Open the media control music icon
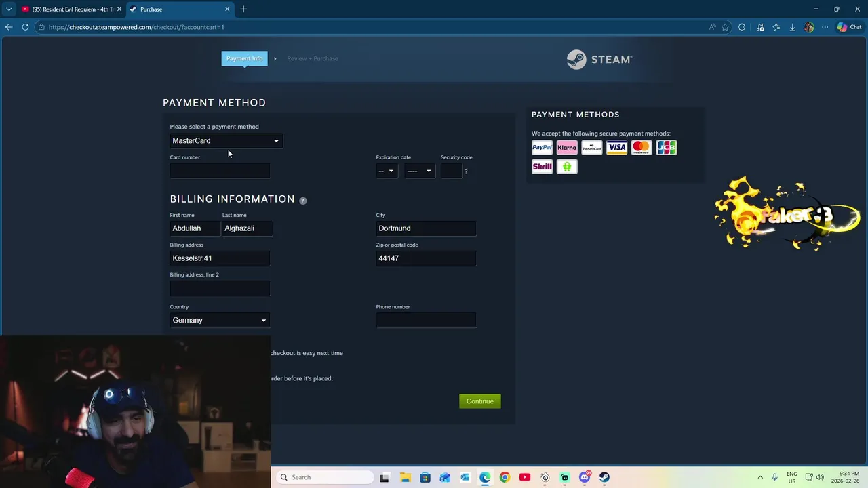The width and height of the screenshot is (868, 488). coord(760,27)
